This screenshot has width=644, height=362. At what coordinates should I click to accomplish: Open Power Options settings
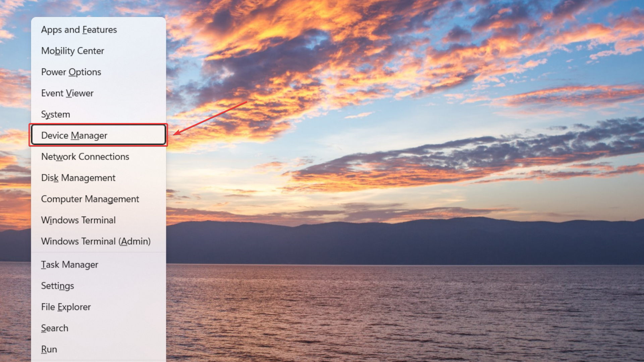[x=71, y=72]
